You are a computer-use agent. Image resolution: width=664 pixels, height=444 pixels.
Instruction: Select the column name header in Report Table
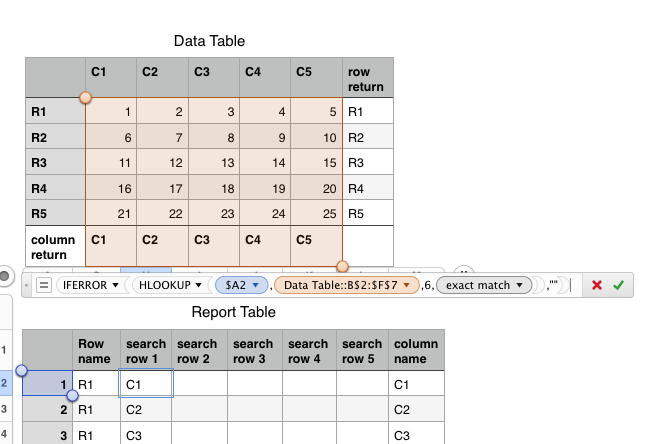[x=417, y=350]
